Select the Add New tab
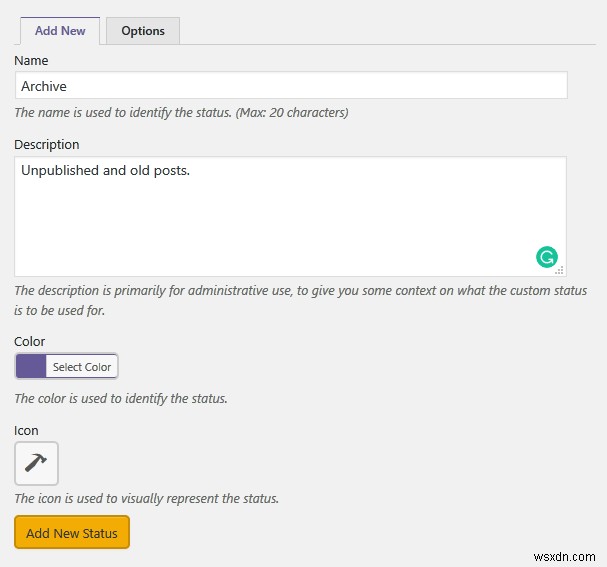607x567 pixels. [60, 31]
